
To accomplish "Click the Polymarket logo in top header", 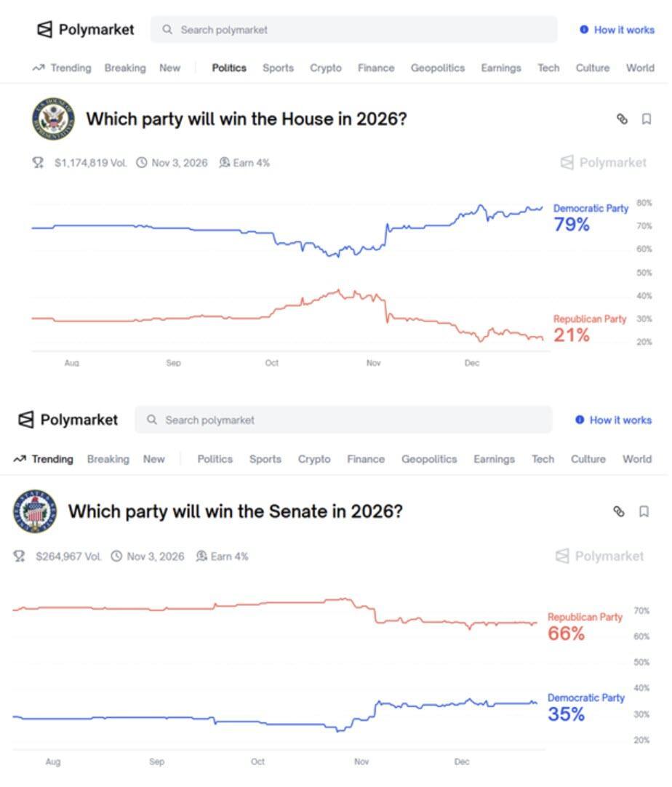I will click(85, 30).
